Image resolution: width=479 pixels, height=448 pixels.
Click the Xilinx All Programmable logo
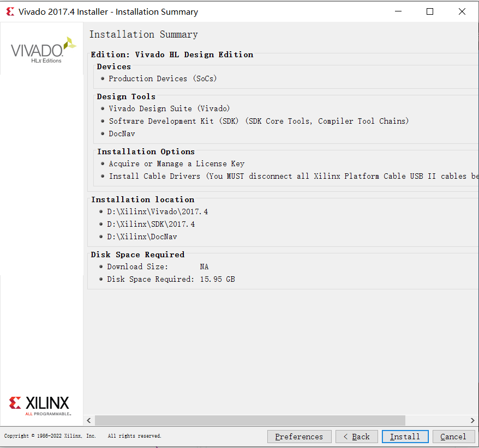point(40,405)
